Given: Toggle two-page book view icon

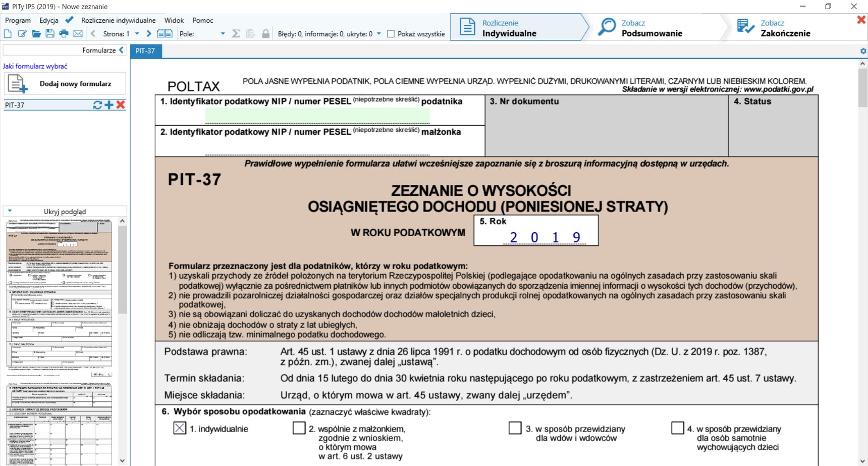Looking at the screenshot, I should click(x=165, y=34).
